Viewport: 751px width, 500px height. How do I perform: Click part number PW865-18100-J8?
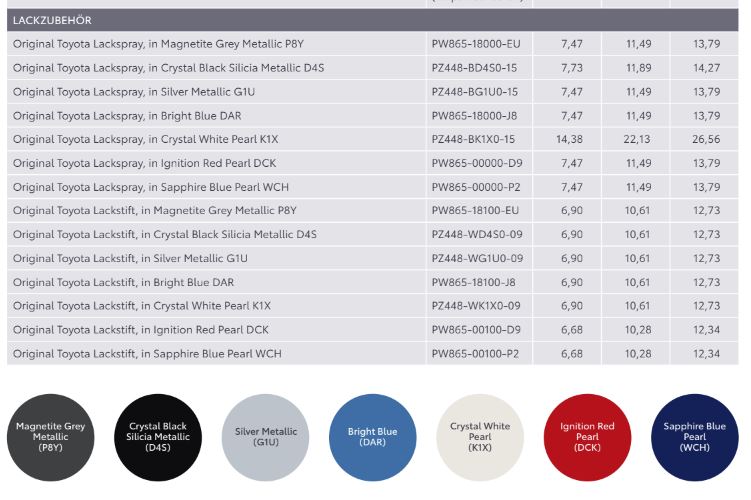point(474,282)
